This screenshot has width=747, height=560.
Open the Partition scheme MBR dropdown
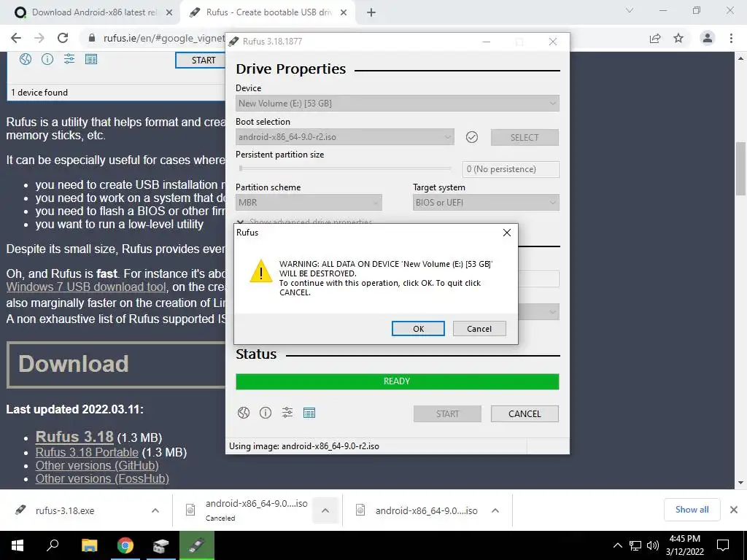pyautogui.click(x=309, y=203)
